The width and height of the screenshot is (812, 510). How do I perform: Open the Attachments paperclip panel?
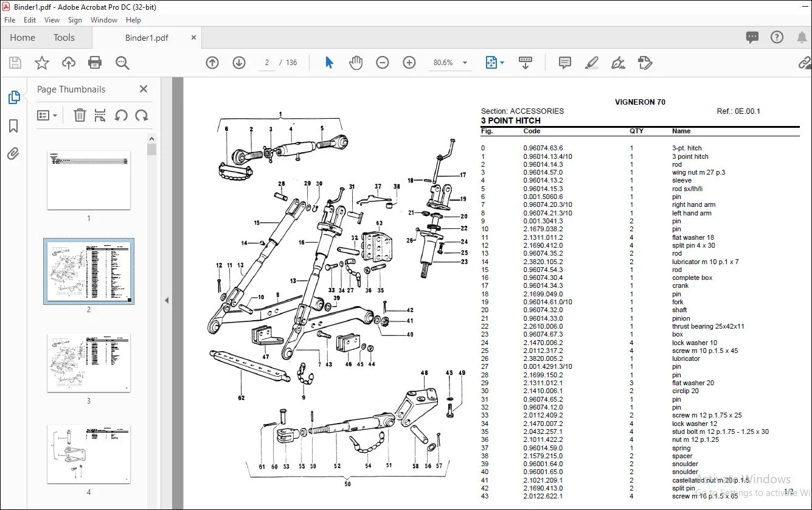coord(13,153)
